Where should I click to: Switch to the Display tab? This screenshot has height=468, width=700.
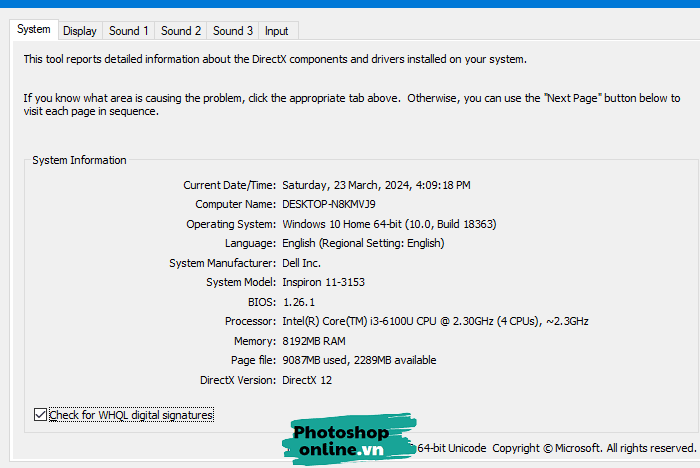[80, 31]
